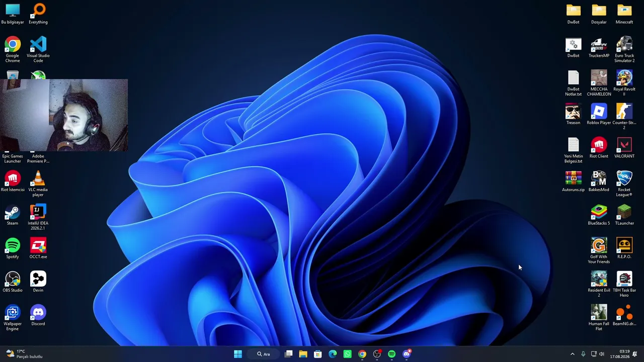Screen dimensions: 644x362
Task: Open WhatsApp from the taskbar
Action: coord(347,354)
